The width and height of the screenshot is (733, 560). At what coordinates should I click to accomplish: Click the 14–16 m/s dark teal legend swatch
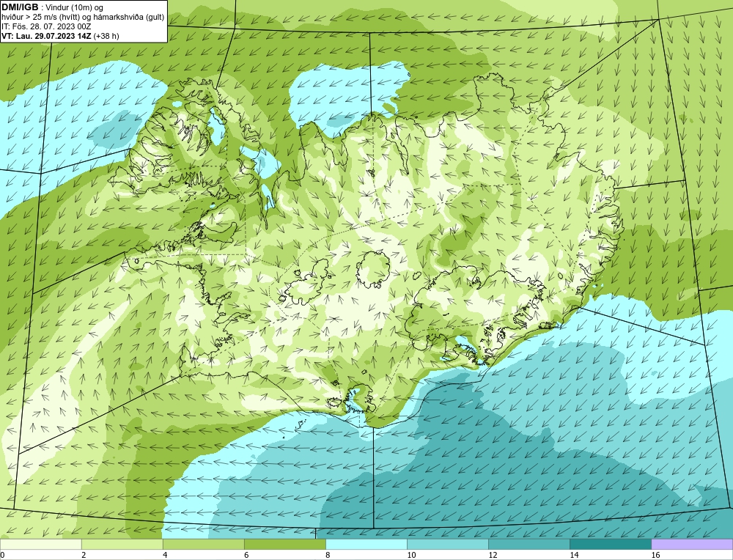[610, 544]
